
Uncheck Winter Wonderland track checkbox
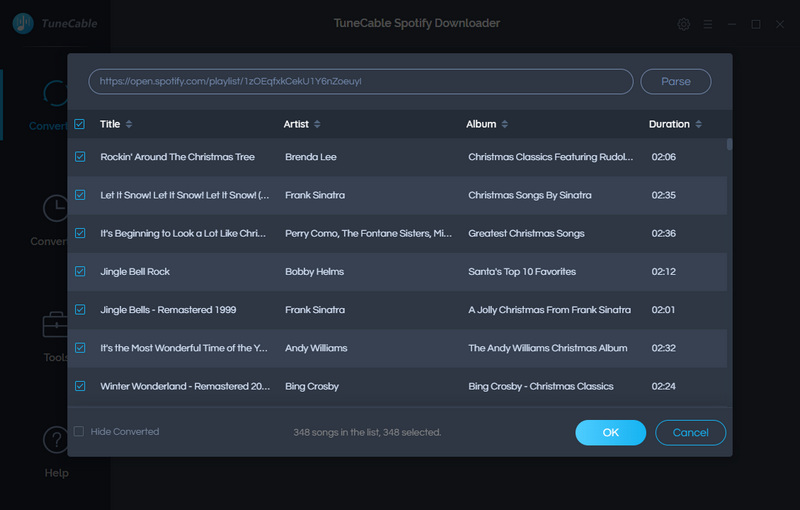[80, 386]
